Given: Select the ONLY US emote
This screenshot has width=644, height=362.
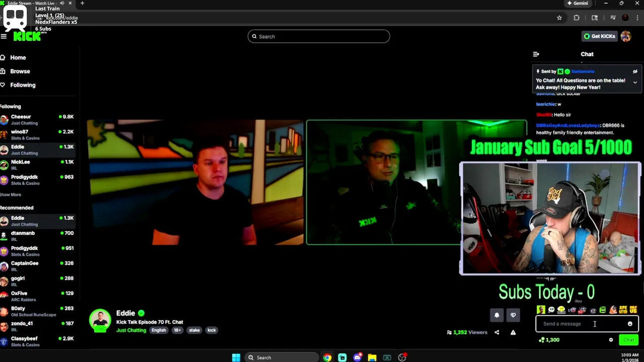Looking at the screenshot, I should (633, 310).
